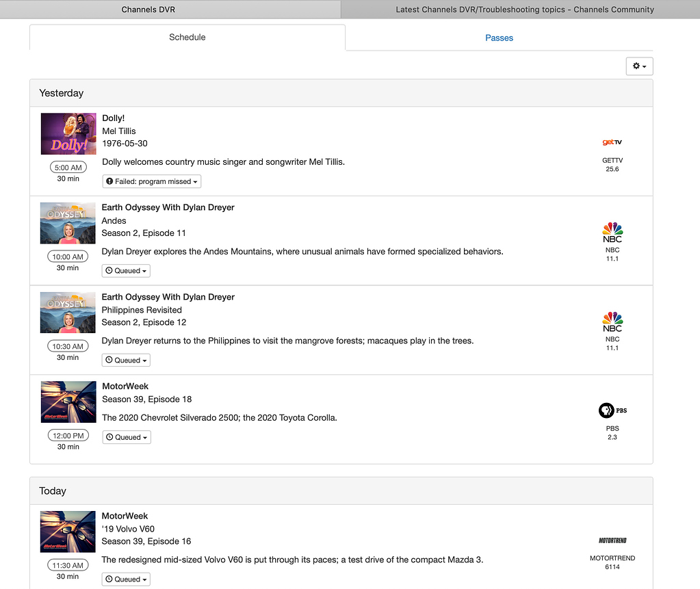This screenshot has width=700, height=589.
Task: Switch to Channels Community browser tab
Action: (x=524, y=10)
